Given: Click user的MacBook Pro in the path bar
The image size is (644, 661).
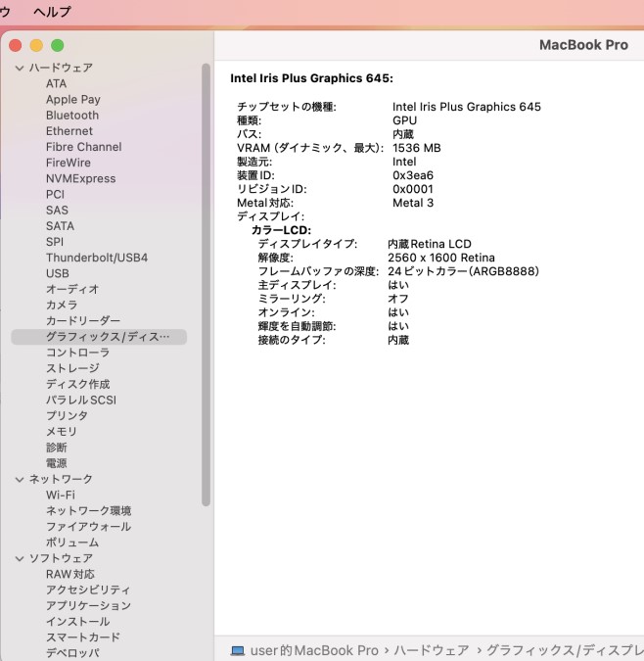Looking at the screenshot, I should (x=314, y=650).
